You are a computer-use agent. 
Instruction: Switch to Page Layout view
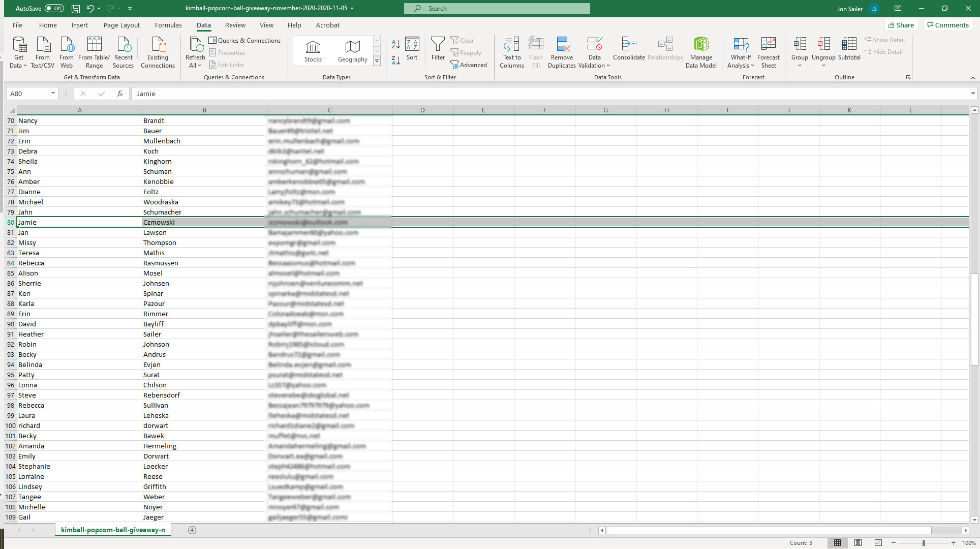tap(858, 543)
